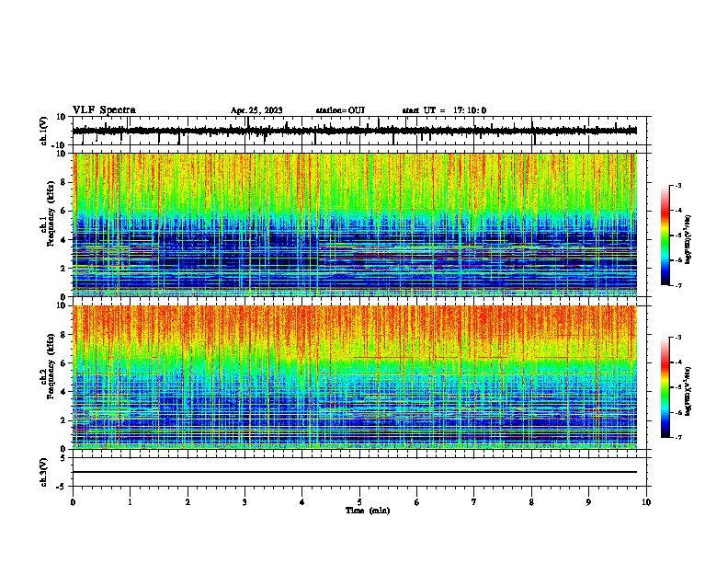Click time-axis tick label "6"
The height and width of the screenshot is (563, 728).
pyautogui.click(x=417, y=502)
